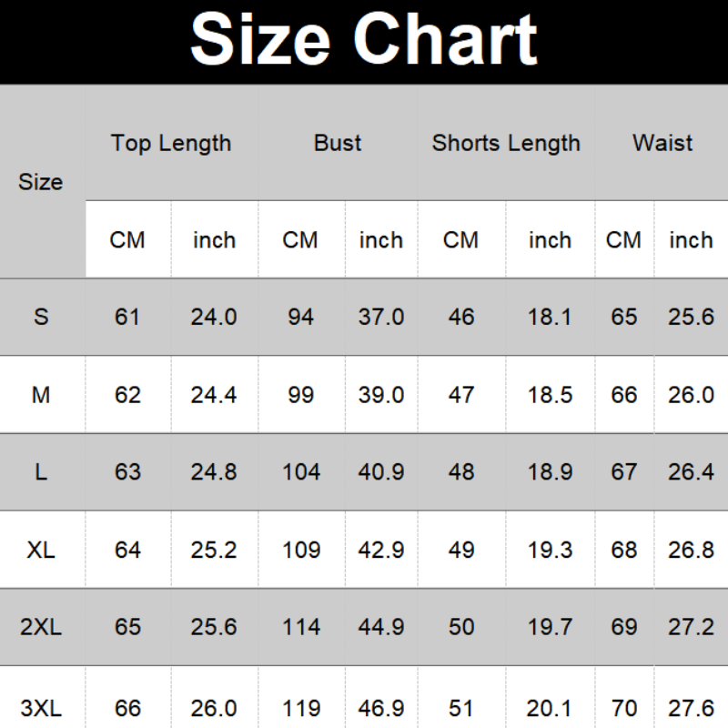
Task: Select the 24.8 inch top length cell
Action: tap(214, 472)
